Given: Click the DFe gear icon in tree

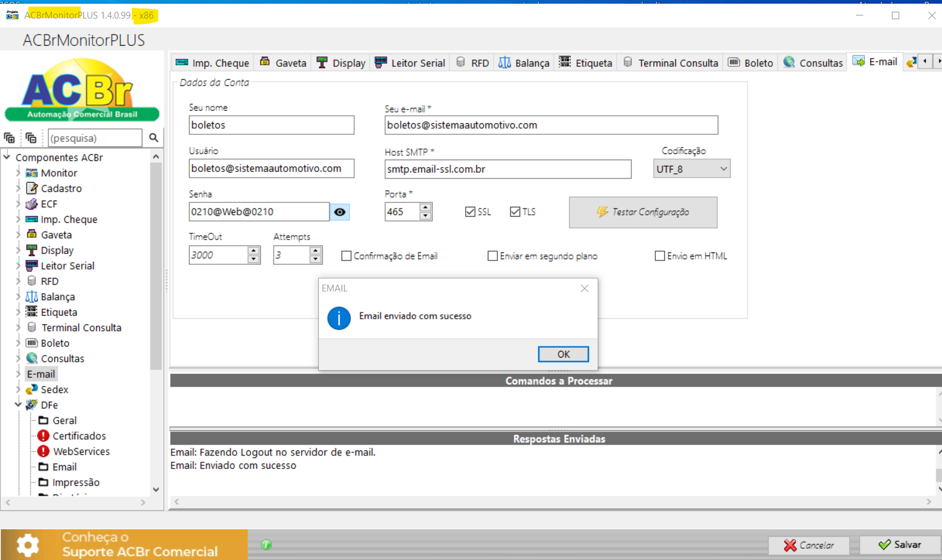Looking at the screenshot, I should tap(32, 405).
